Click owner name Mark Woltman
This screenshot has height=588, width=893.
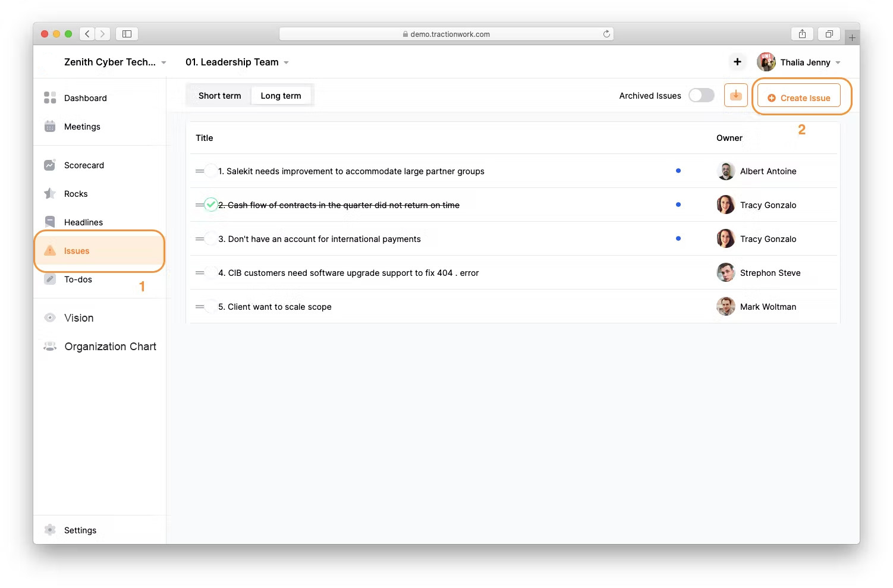pyautogui.click(x=768, y=307)
